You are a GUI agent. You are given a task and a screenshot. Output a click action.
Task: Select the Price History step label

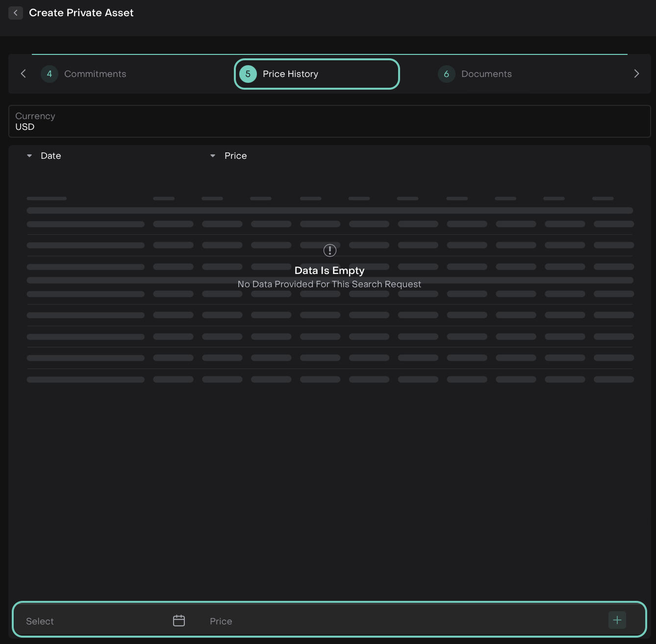tap(290, 74)
